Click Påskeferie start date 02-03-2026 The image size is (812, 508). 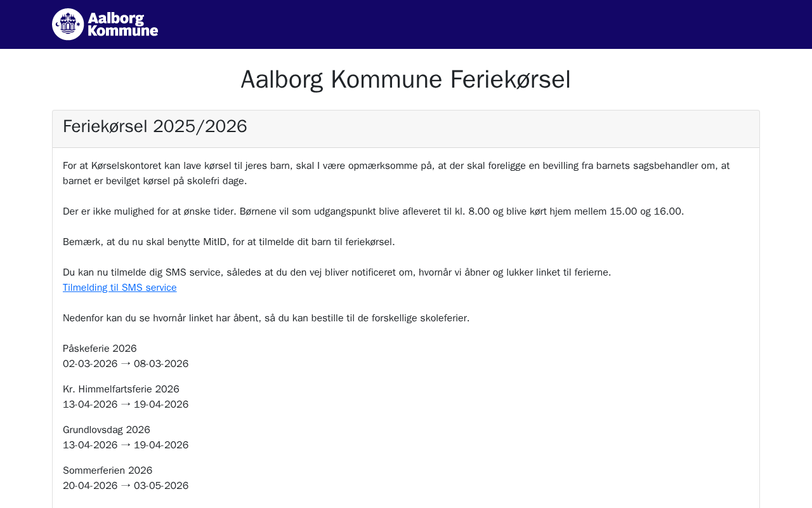90,364
